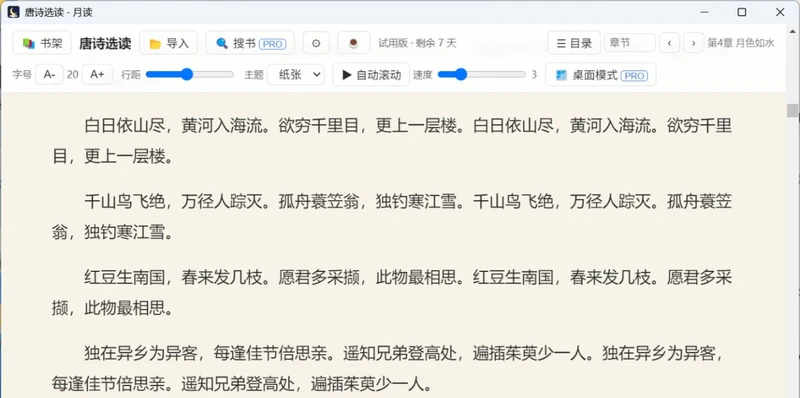Click the paragraph starting 红豆生南国
The image size is (800, 398).
(392, 293)
